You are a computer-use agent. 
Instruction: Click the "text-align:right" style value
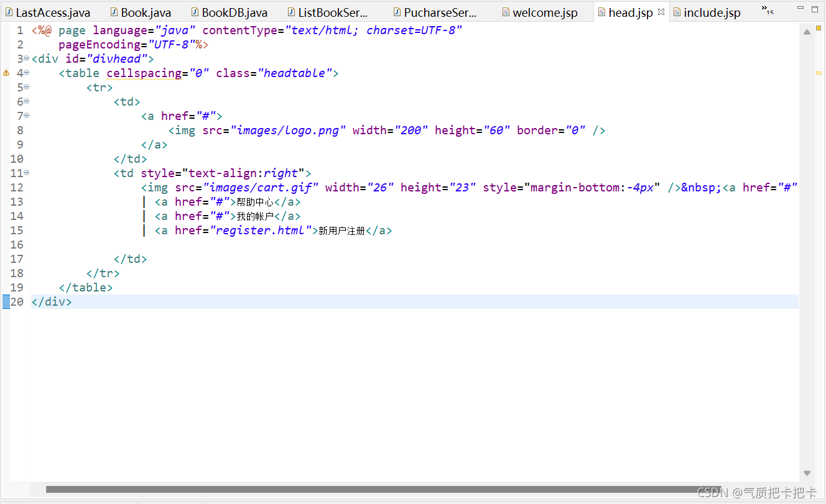point(242,173)
